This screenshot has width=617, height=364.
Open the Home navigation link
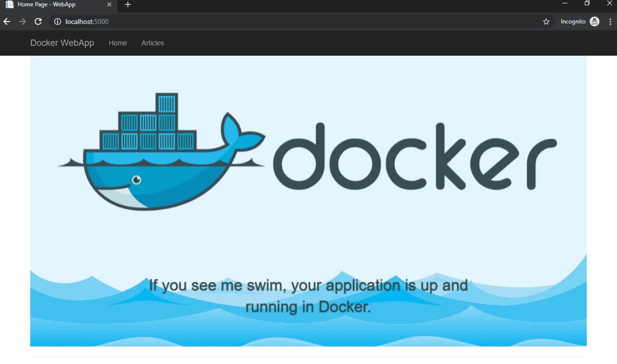point(118,43)
